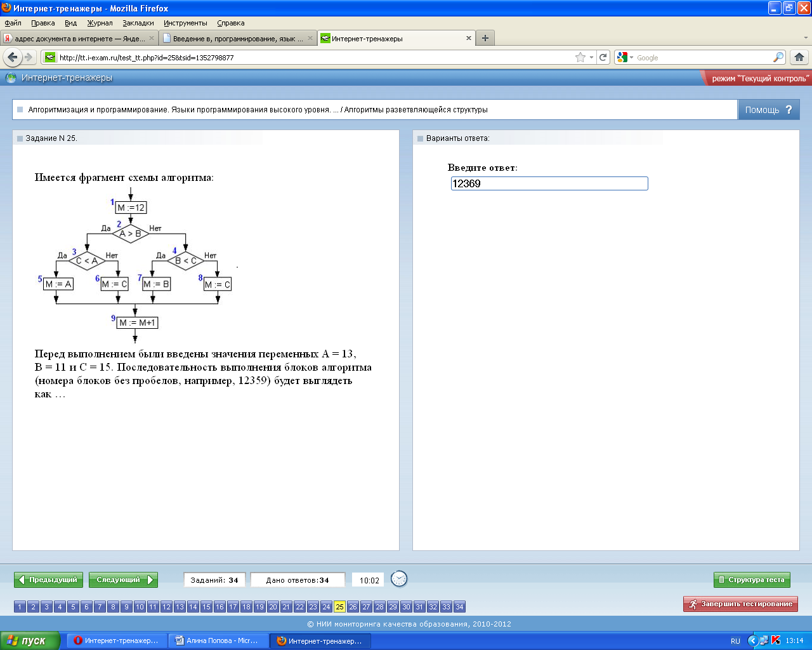Click the 'Варианты ответа:' heading
Screen dimensions: 812x650
[458, 138]
